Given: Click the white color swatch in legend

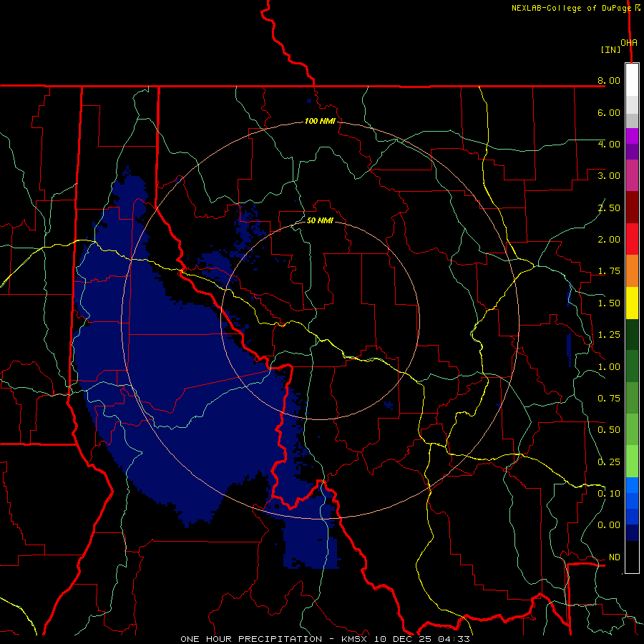Looking at the screenshot, I should [632, 80].
